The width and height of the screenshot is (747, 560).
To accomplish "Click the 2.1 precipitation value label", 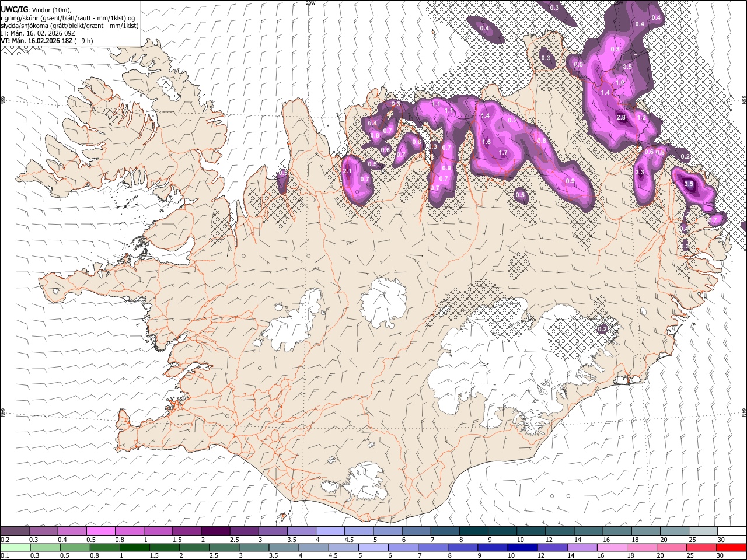I will [x=347, y=171].
